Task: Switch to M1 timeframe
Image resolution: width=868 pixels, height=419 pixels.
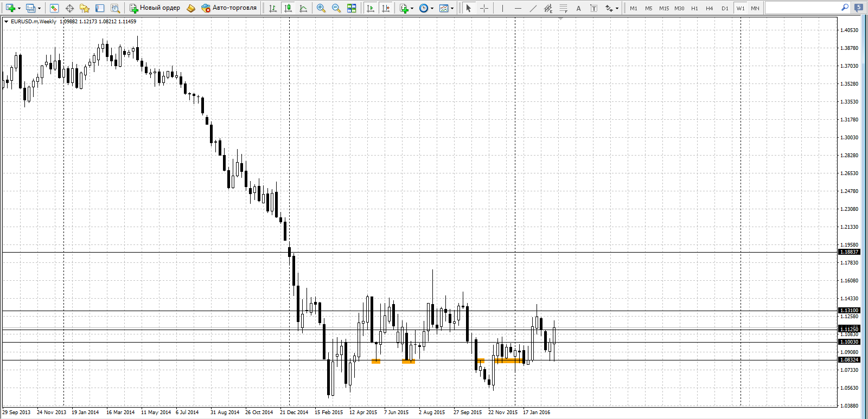Action: pos(634,8)
